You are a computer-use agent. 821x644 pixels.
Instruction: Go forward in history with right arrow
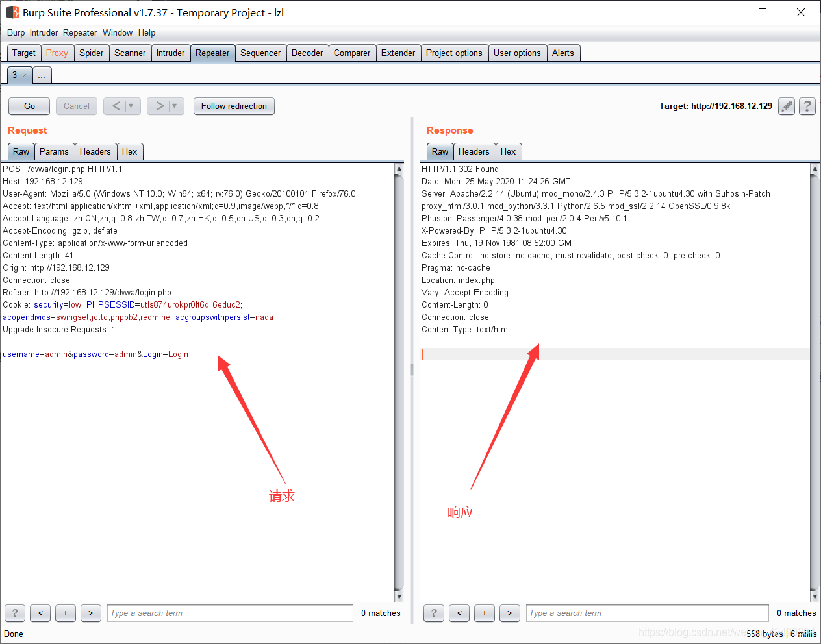[x=160, y=106]
